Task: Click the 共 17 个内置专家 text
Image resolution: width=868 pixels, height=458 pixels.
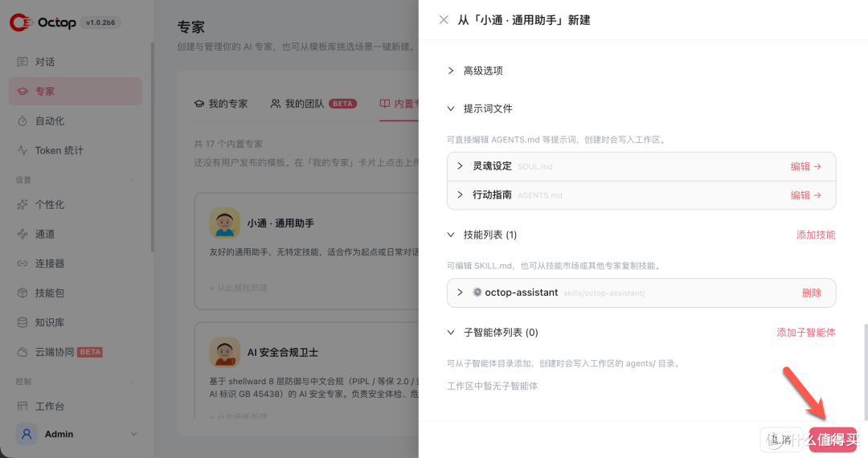Action: (x=228, y=144)
